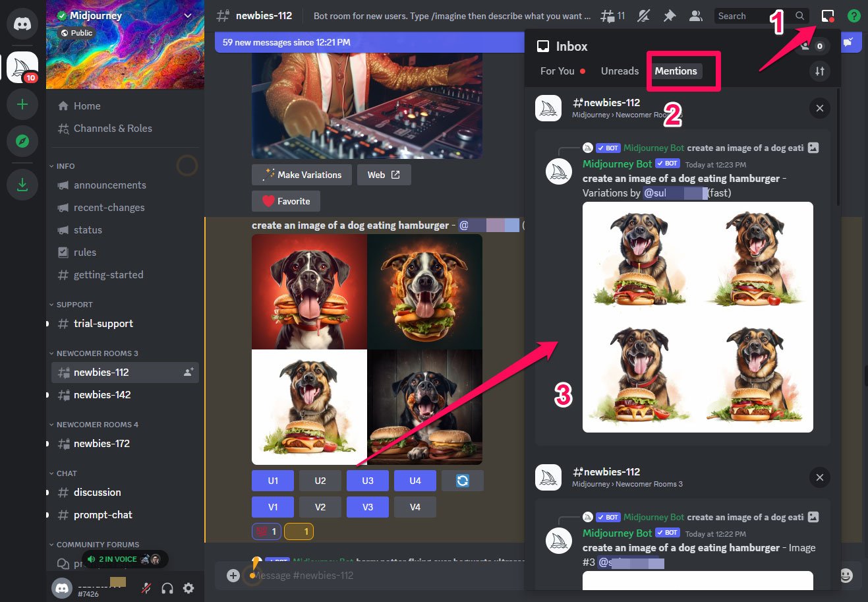Switch to the Mentions tab
Image resolution: width=868 pixels, height=602 pixels.
pyautogui.click(x=676, y=71)
